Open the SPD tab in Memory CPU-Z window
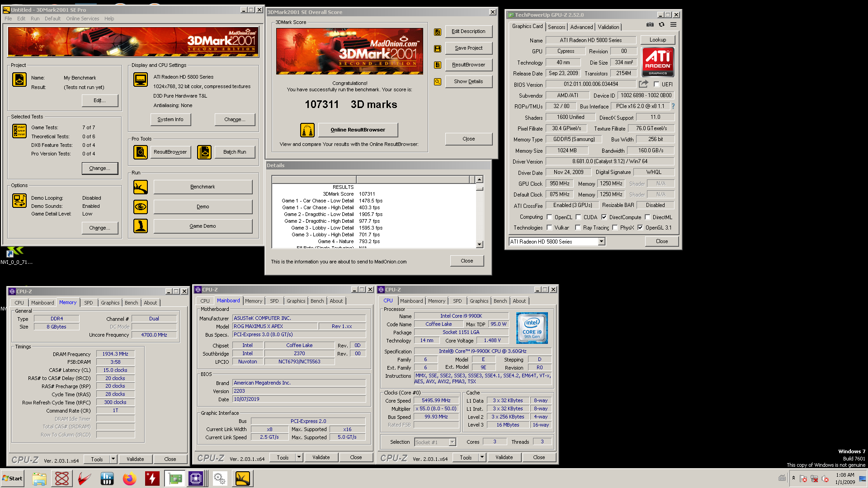The width and height of the screenshot is (868, 488). 89,303
